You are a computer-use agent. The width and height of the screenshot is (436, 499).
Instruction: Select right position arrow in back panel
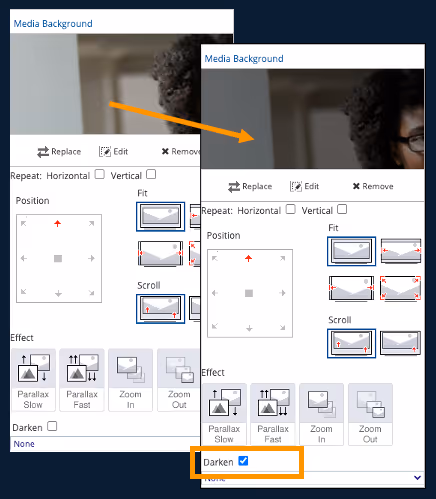tap(91, 258)
